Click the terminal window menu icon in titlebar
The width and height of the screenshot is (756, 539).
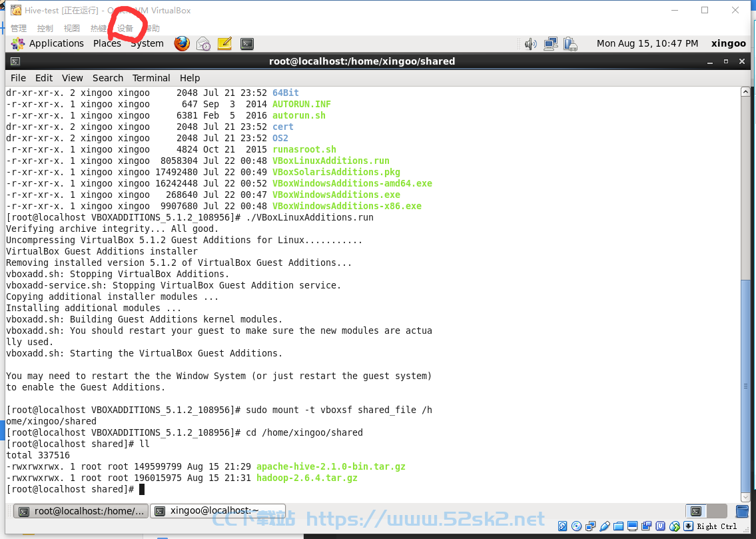coord(15,62)
